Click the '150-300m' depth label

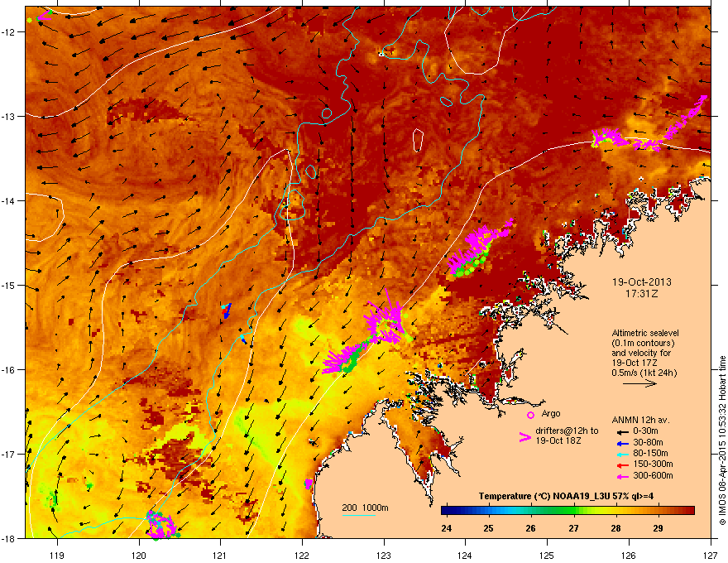pos(653,464)
